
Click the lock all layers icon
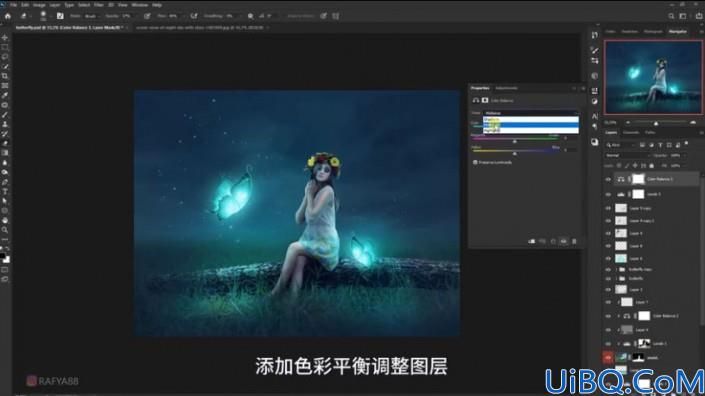coord(651,166)
